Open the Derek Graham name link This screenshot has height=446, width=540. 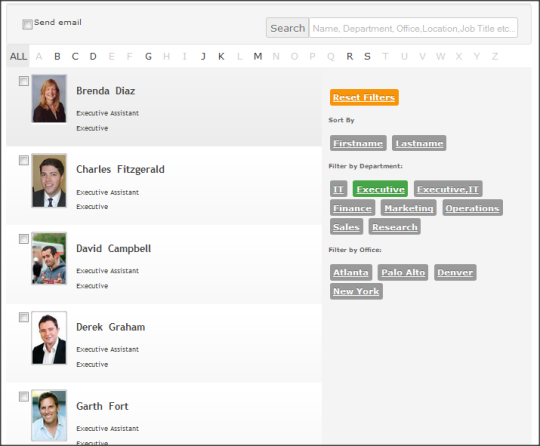(x=111, y=327)
